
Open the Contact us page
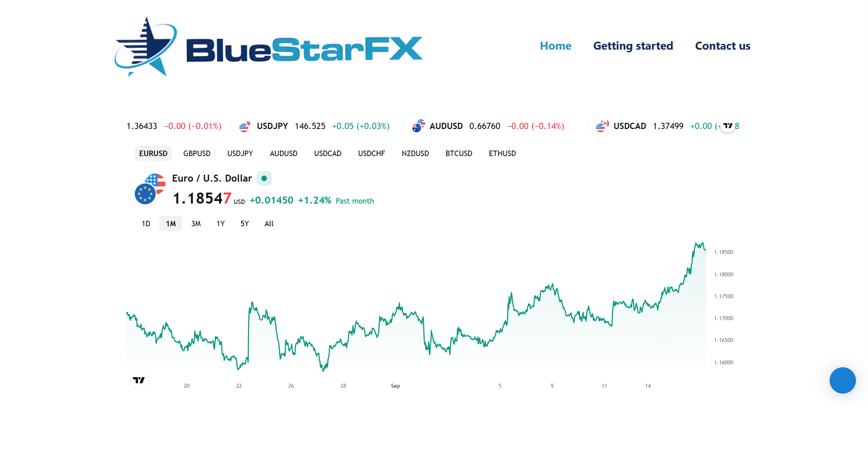(723, 46)
